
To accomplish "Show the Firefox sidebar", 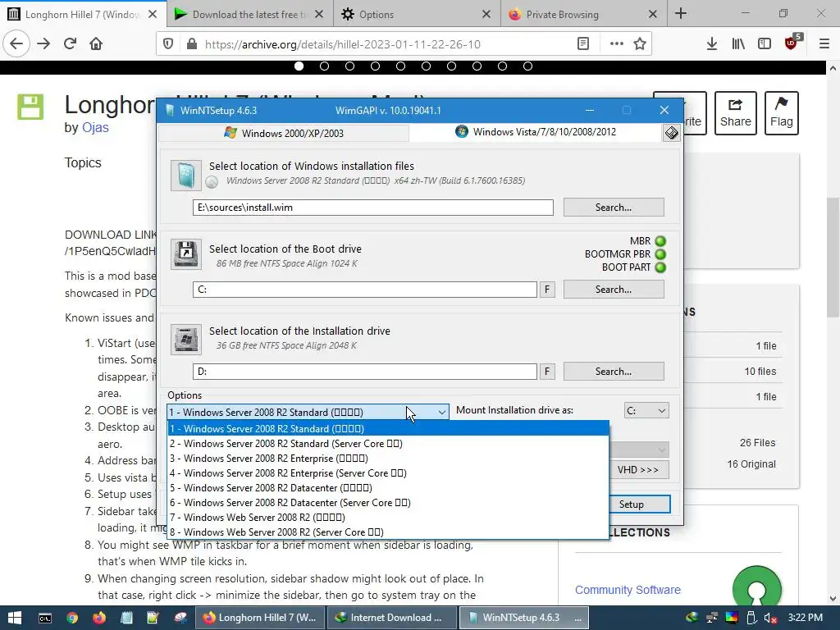I will tap(765, 44).
